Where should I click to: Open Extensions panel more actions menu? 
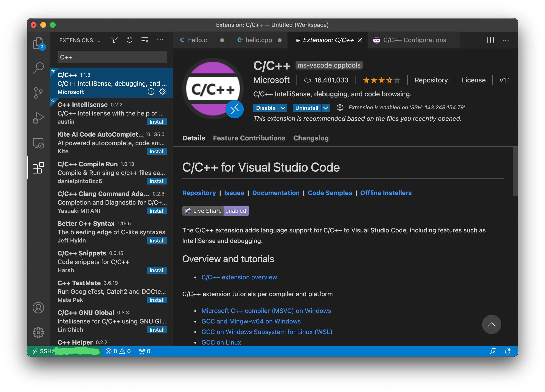point(160,40)
